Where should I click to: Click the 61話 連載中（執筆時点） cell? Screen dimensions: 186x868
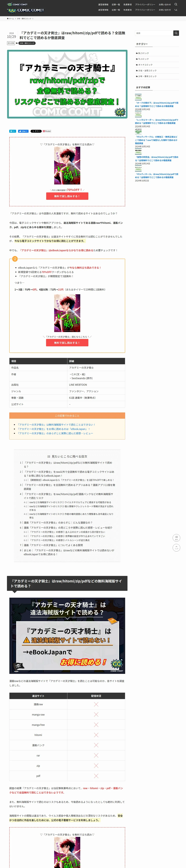tap(96, 398)
